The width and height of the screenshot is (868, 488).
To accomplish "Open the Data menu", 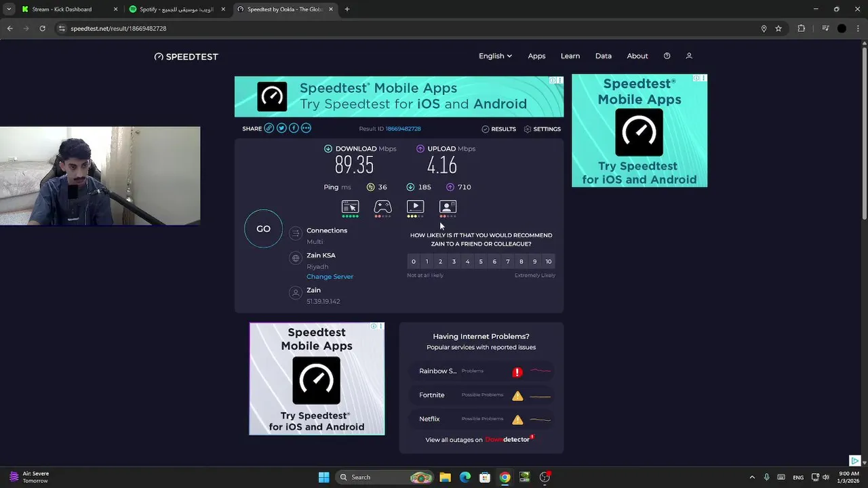I will tap(603, 56).
